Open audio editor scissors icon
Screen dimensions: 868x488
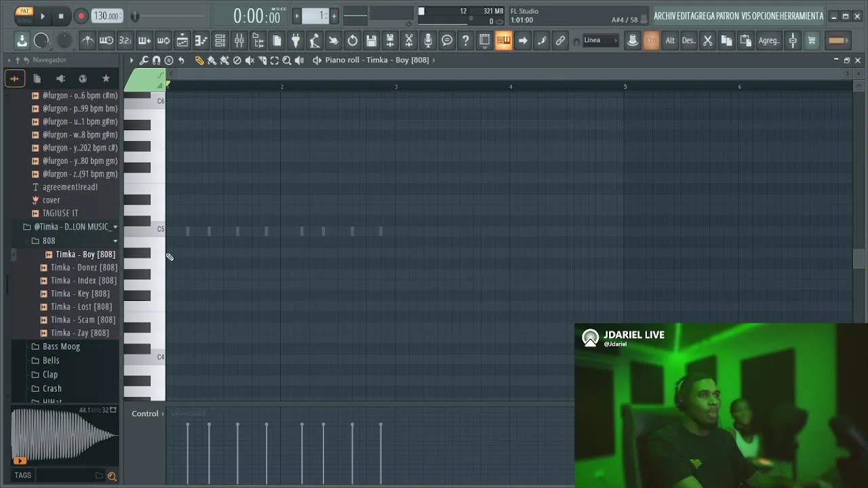point(409,41)
